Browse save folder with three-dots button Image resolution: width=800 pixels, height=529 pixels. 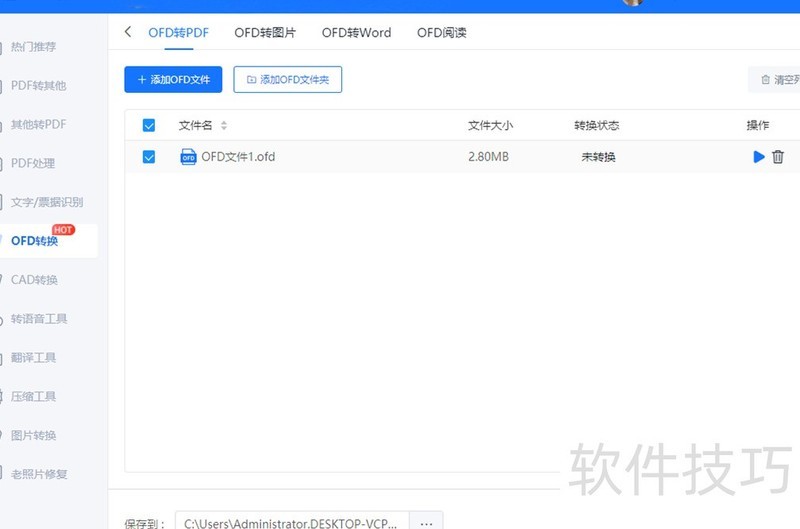(x=426, y=522)
